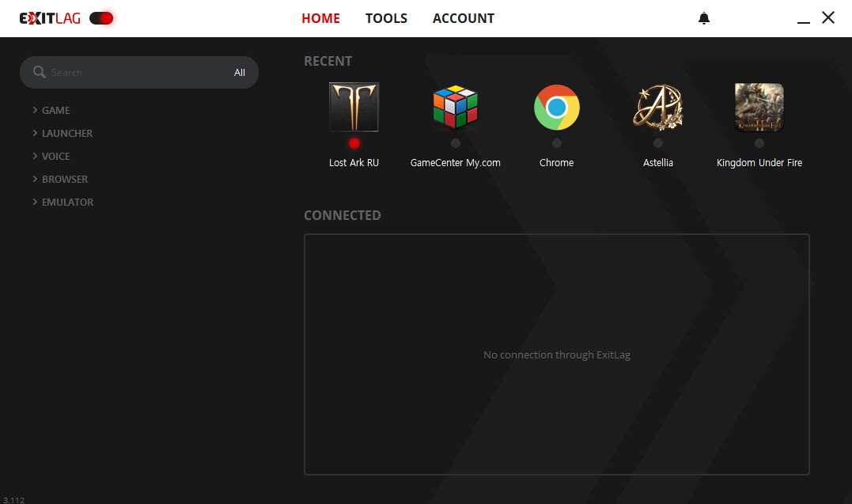Viewport: 852px width, 504px height.
Task: Click the magnifier search icon
Action: point(40,72)
